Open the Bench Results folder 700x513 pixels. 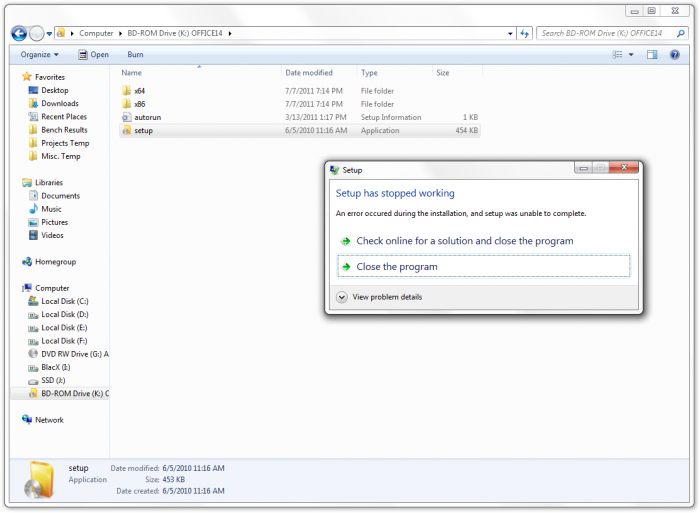[64, 130]
